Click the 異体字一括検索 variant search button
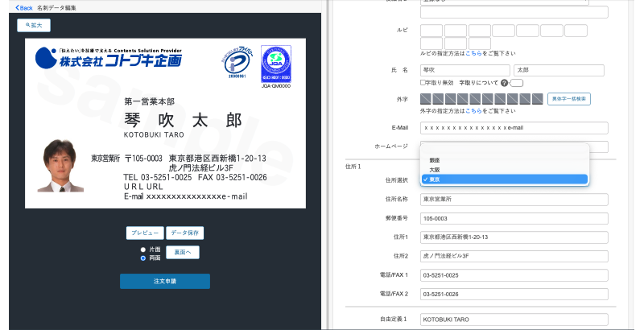Screen dimensions: 644x330 pos(571,98)
